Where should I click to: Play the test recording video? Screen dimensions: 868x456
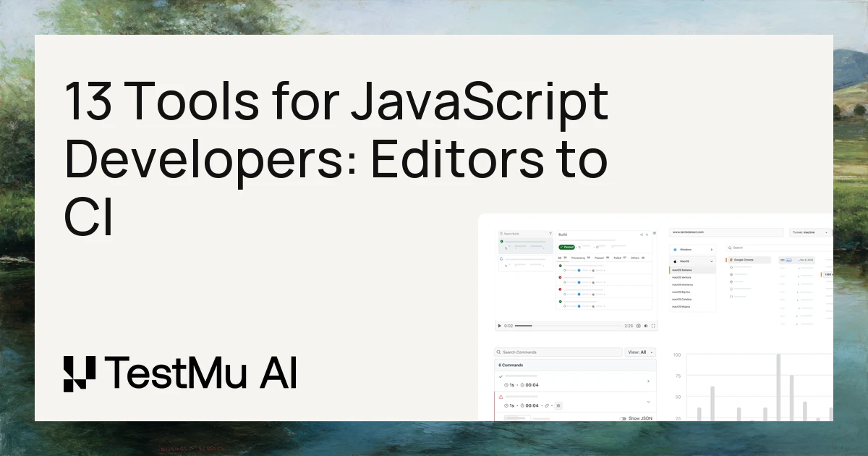tap(499, 326)
